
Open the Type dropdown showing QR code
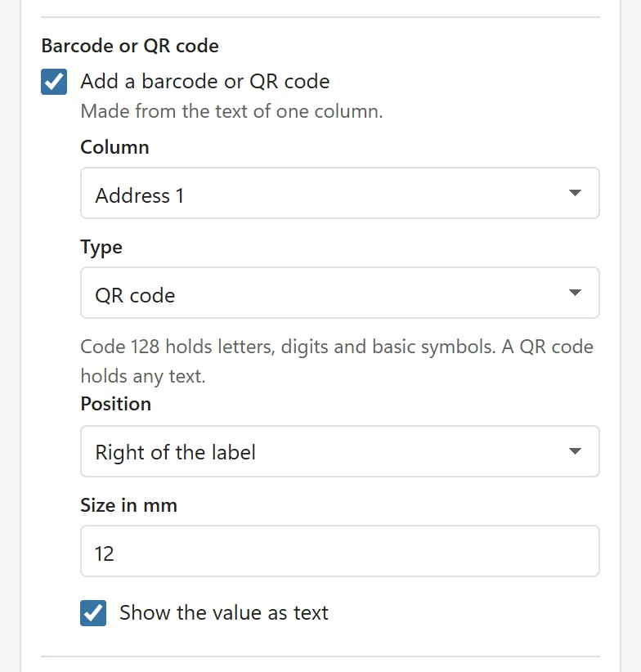tap(340, 293)
